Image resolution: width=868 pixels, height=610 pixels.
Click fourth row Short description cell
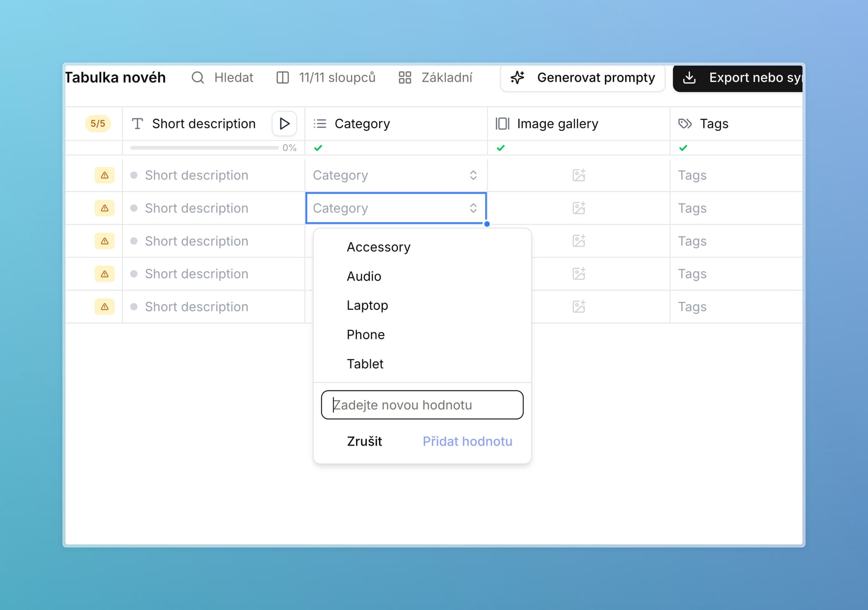pos(213,274)
